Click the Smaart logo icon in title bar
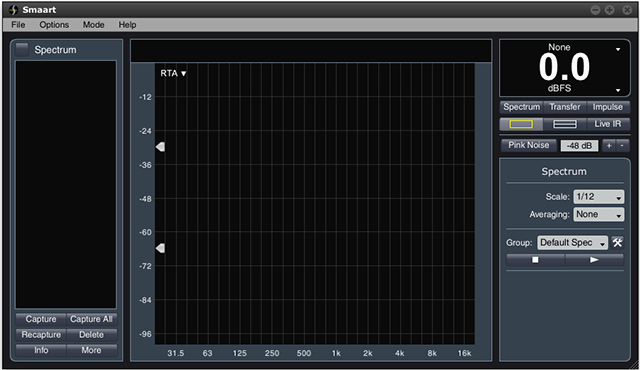 (13, 9)
